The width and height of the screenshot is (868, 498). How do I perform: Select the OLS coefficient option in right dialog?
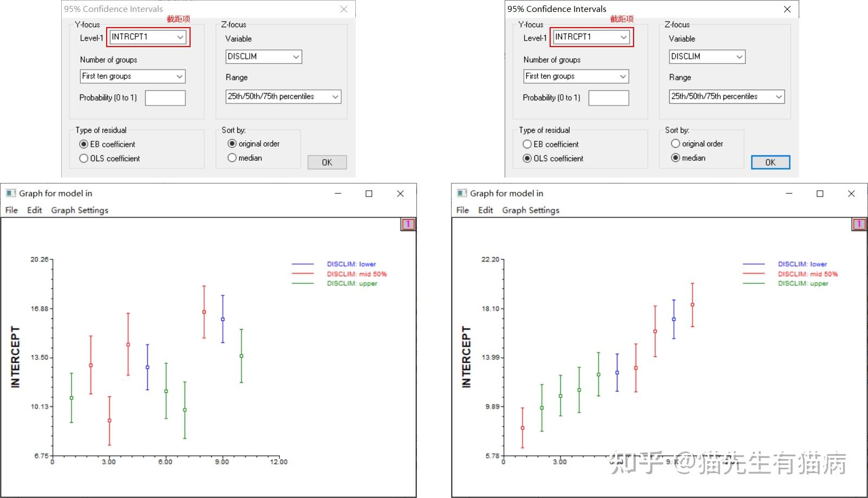[527, 159]
